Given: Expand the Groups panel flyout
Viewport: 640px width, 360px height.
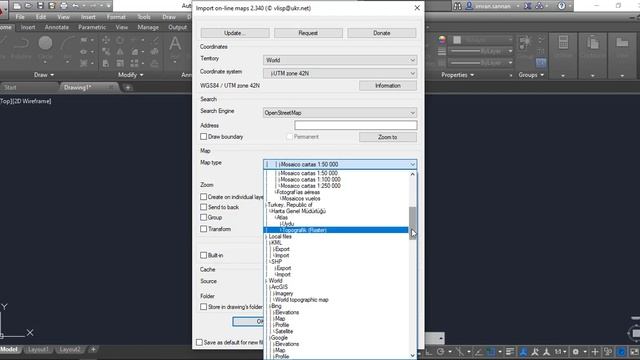Looking at the screenshot, I should 542,75.
